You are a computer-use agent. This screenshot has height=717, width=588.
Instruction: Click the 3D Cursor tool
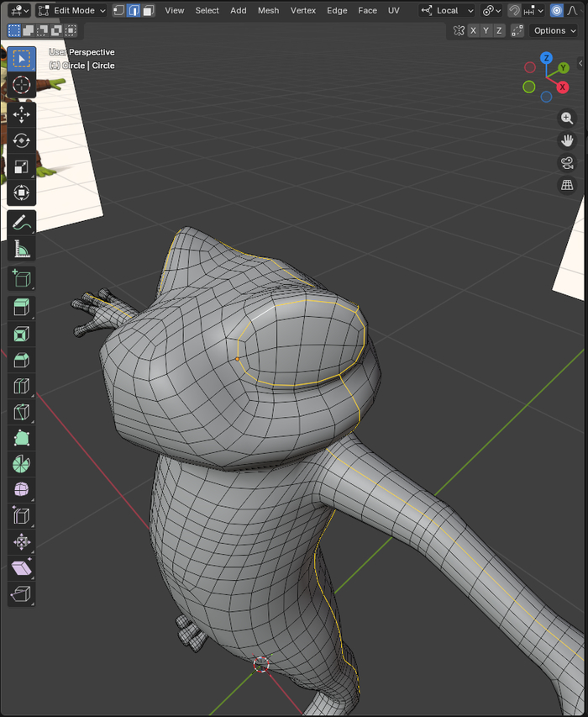coord(22,85)
